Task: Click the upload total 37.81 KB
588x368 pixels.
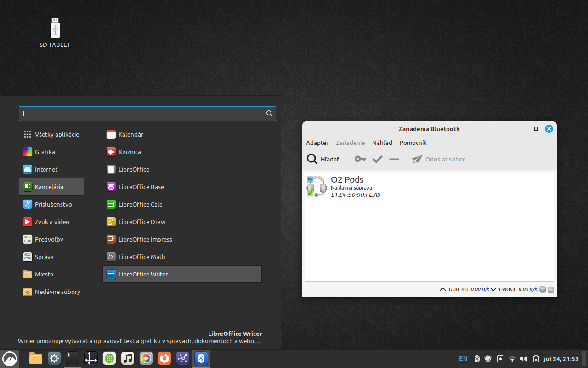Action: [x=457, y=289]
